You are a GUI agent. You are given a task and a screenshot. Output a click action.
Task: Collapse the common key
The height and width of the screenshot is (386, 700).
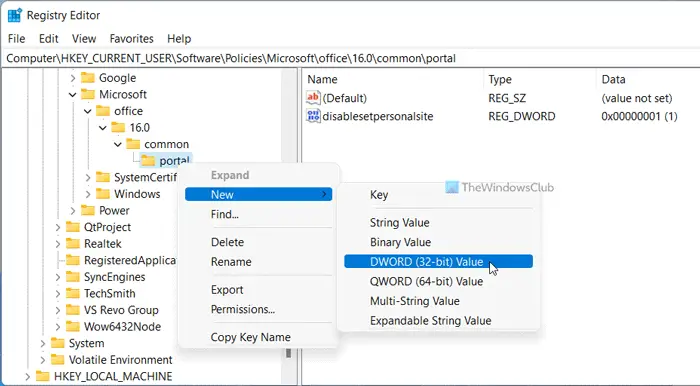(x=118, y=145)
